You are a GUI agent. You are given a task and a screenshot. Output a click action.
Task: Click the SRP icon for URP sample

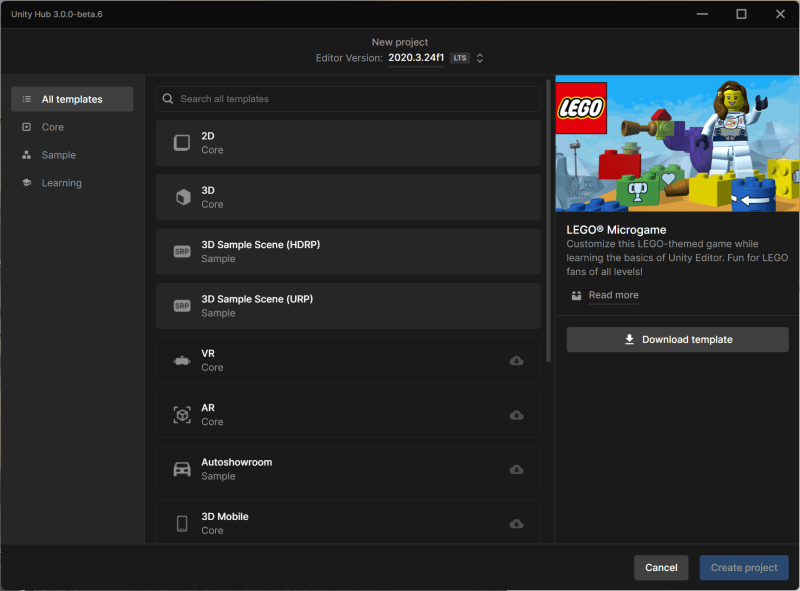[182, 306]
